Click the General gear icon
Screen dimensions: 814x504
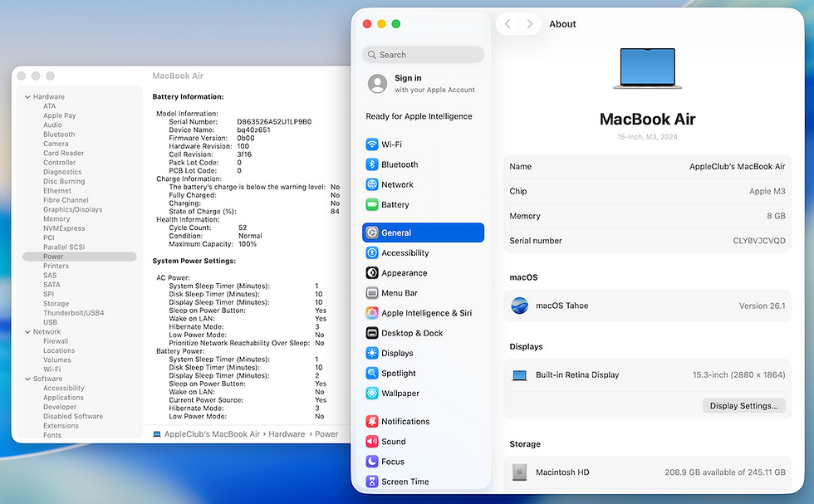[x=372, y=232]
